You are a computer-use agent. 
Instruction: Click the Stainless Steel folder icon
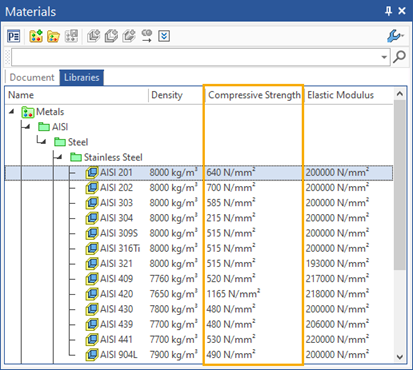point(76,157)
